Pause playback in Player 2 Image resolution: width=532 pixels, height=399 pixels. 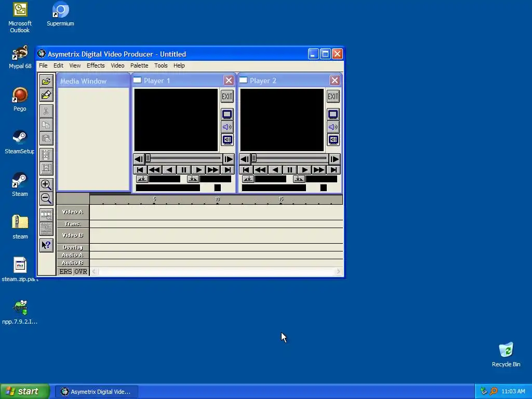[x=289, y=170]
